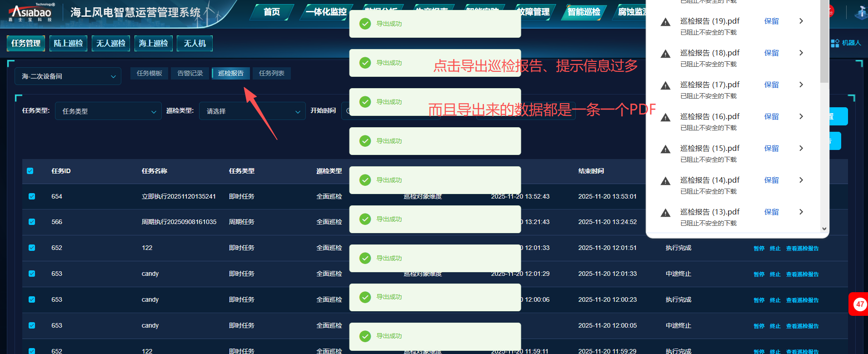Click 查看巡检报告 for the 执行完成 task 652
Screen dimensions: 868x354
[x=802, y=249]
